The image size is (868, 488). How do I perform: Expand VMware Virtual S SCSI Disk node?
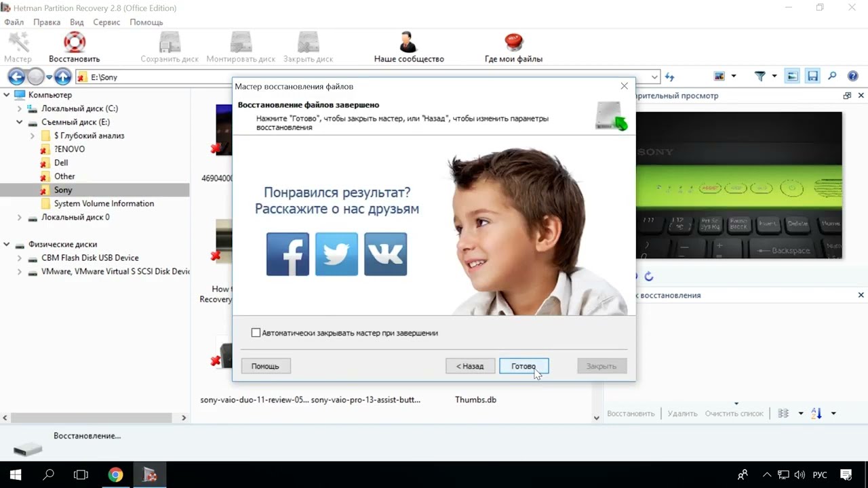tap(19, 271)
